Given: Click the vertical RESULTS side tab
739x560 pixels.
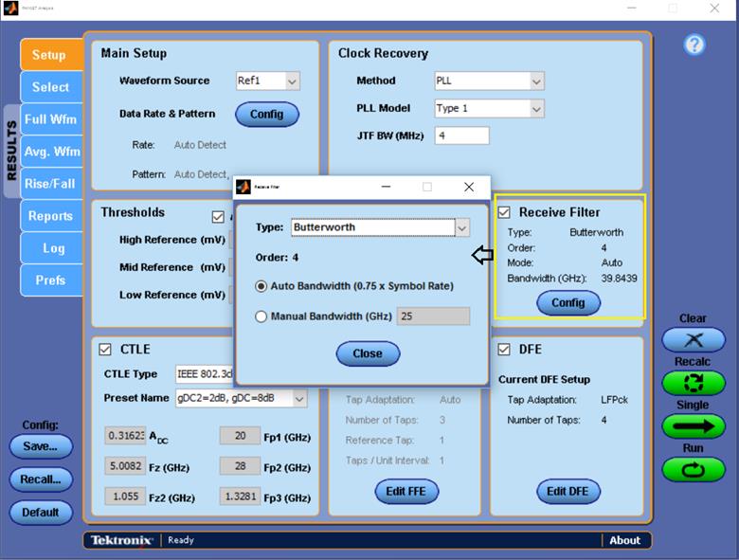Looking at the screenshot, I should pos(11,150).
